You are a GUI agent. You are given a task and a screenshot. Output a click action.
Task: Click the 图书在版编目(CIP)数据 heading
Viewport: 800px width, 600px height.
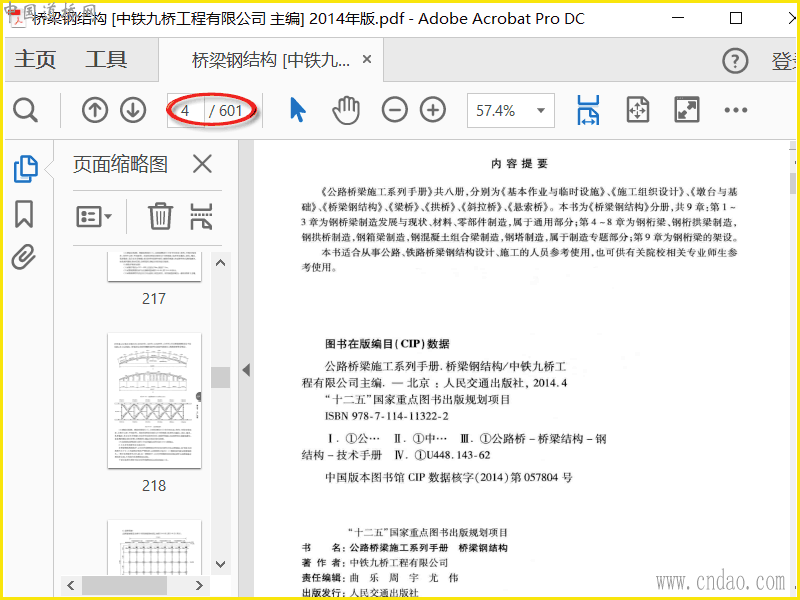click(387, 344)
